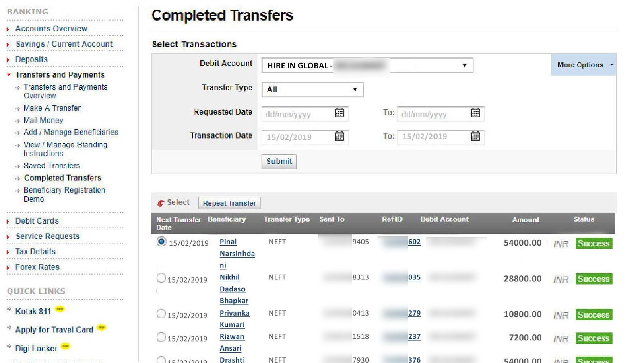This screenshot has width=644, height=363.
Task: Open Rizwan Ansari beneficiary link
Action: pos(231,337)
